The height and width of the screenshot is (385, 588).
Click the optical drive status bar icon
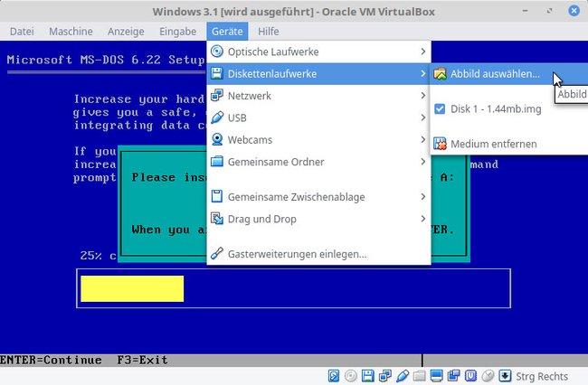point(351,376)
